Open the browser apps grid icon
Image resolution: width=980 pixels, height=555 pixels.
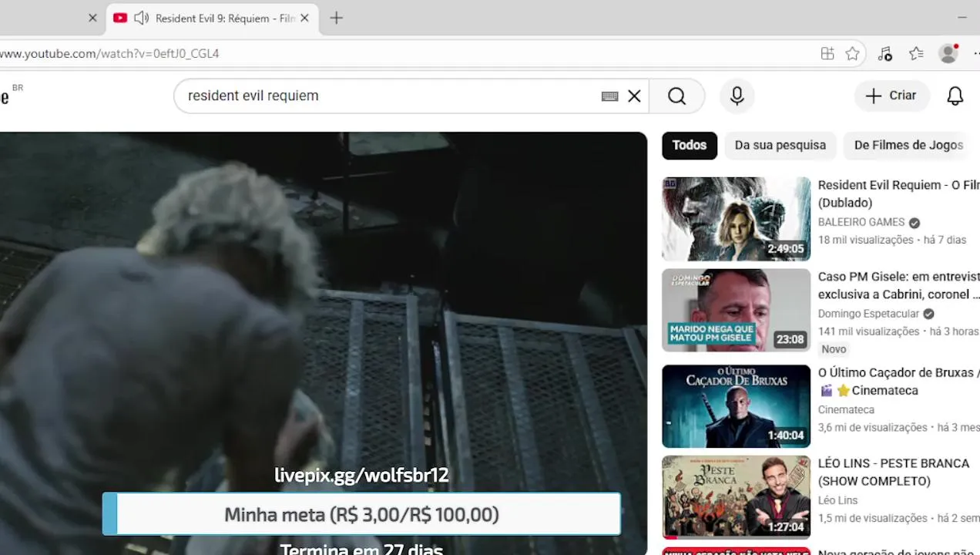pyautogui.click(x=827, y=53)
